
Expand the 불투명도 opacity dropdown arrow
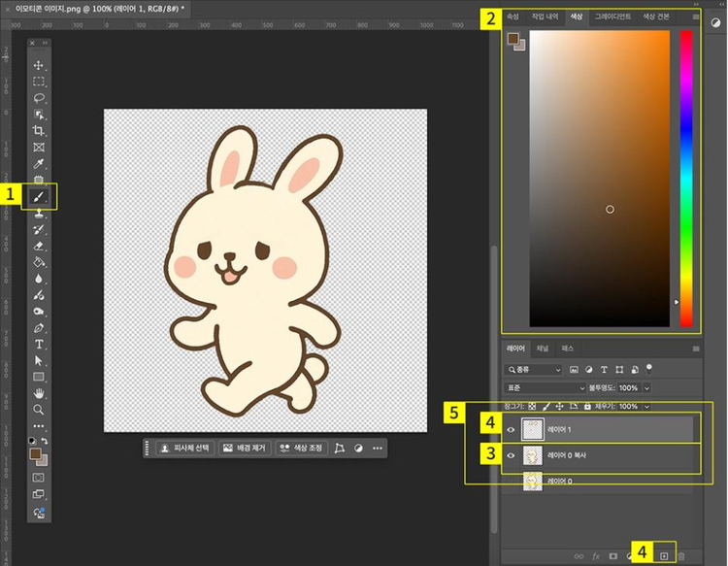point(646,387)
